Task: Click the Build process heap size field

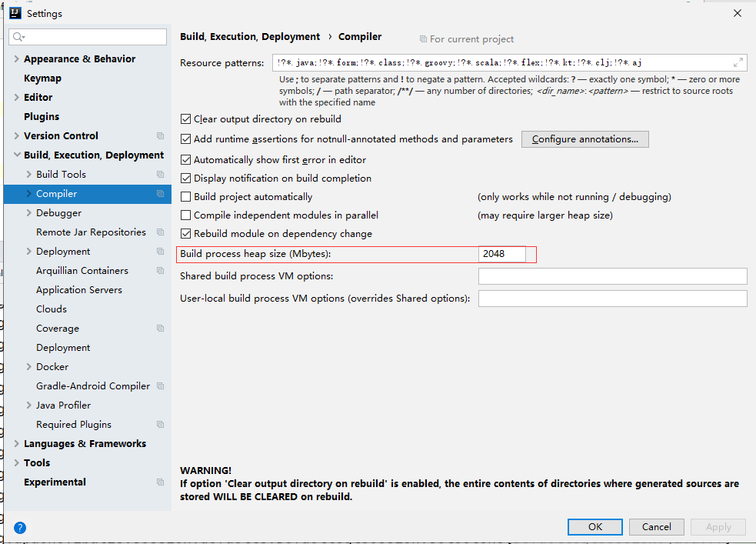Action: coord(503,254)
